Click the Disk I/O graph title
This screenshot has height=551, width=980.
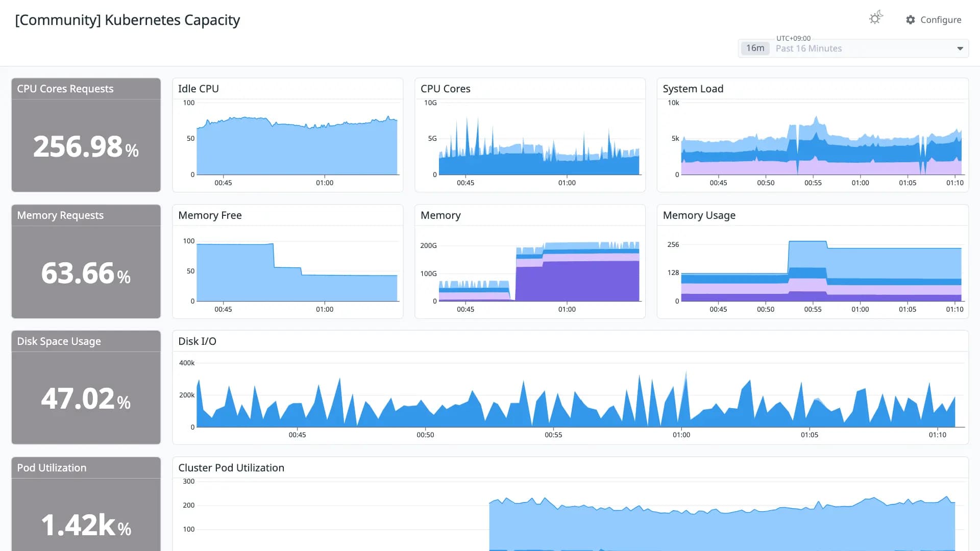(197, 341)
